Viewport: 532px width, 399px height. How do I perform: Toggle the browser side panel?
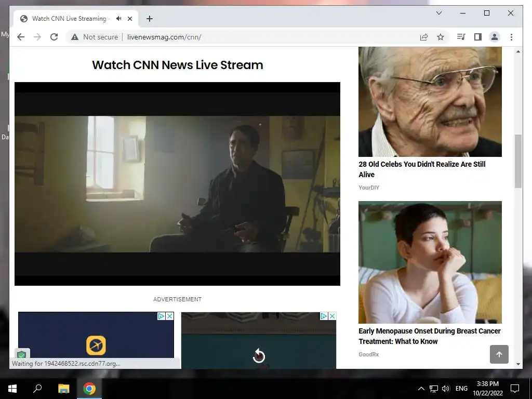pyautogui.click(x=478, y=37)
